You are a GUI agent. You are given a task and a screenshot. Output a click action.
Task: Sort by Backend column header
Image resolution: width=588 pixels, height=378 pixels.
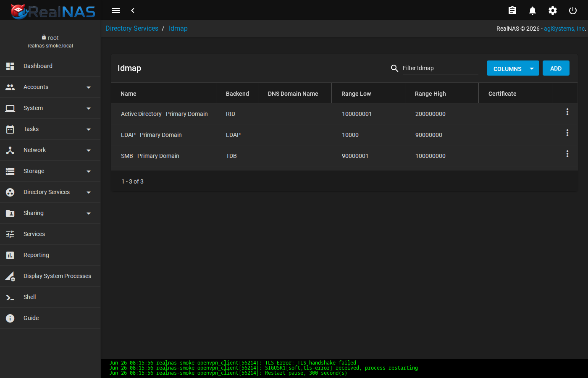[x=237, y=94]
